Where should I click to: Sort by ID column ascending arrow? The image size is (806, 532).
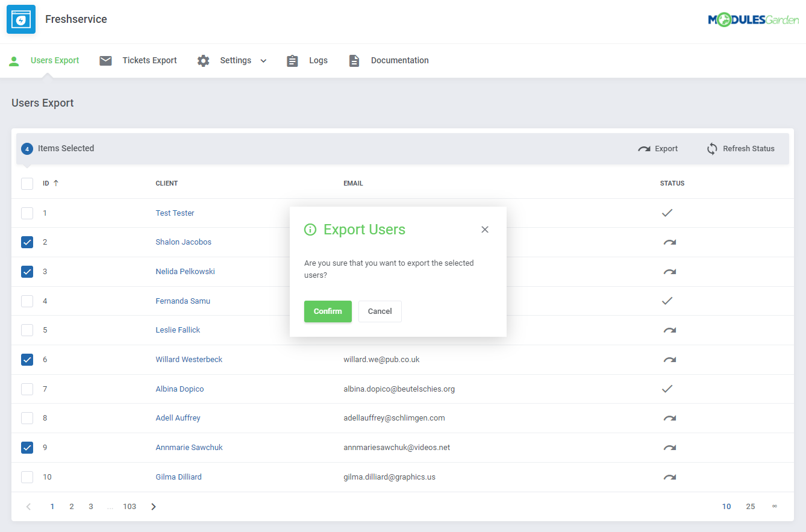tap(56, 183)
